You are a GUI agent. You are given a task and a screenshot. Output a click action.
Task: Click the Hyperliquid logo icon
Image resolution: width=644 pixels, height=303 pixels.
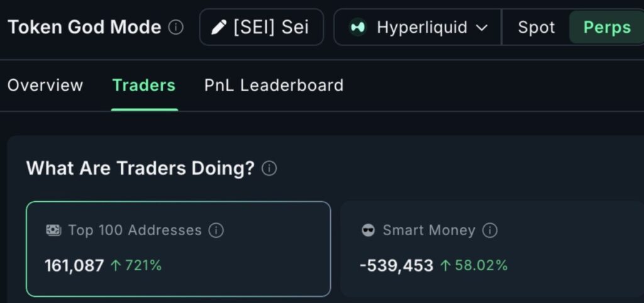coord(358,28)
